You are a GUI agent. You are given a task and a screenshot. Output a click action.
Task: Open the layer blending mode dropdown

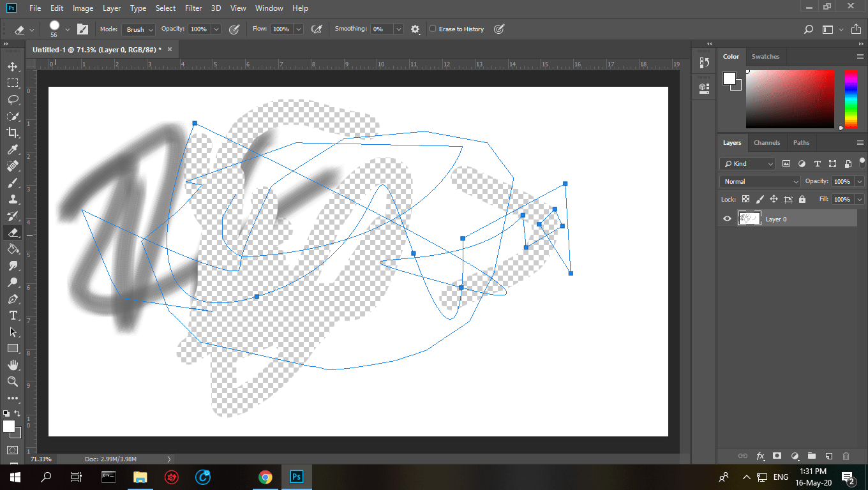pos(759,181)
